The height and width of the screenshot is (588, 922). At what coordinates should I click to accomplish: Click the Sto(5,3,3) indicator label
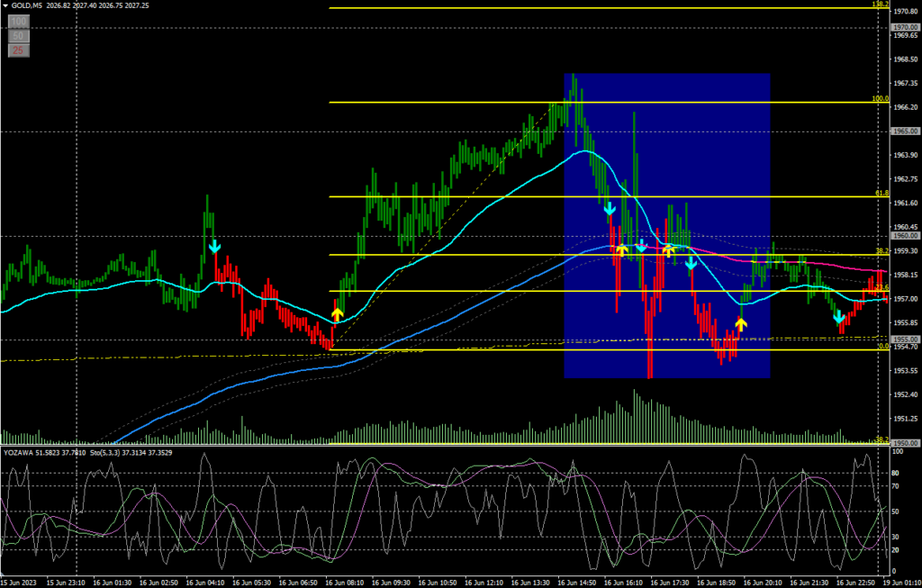104,453
